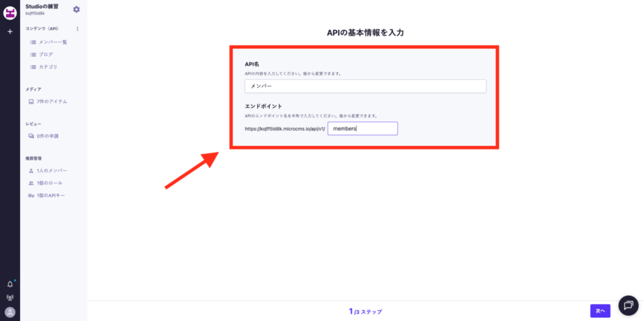Click the broadcast tower status icon

click(10, 298)
